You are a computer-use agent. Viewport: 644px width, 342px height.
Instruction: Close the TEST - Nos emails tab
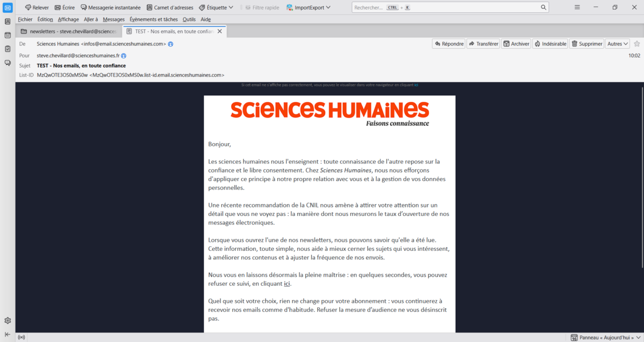click(220, 32)
